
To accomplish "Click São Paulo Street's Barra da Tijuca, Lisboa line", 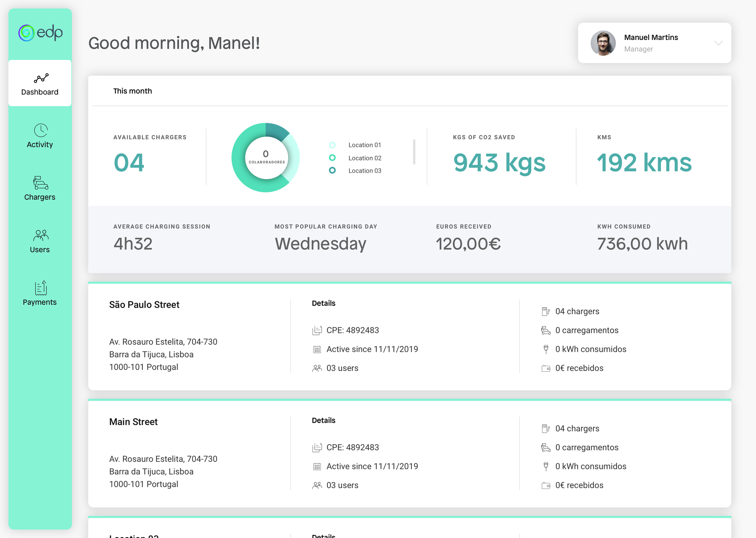I will pos(151,355).
